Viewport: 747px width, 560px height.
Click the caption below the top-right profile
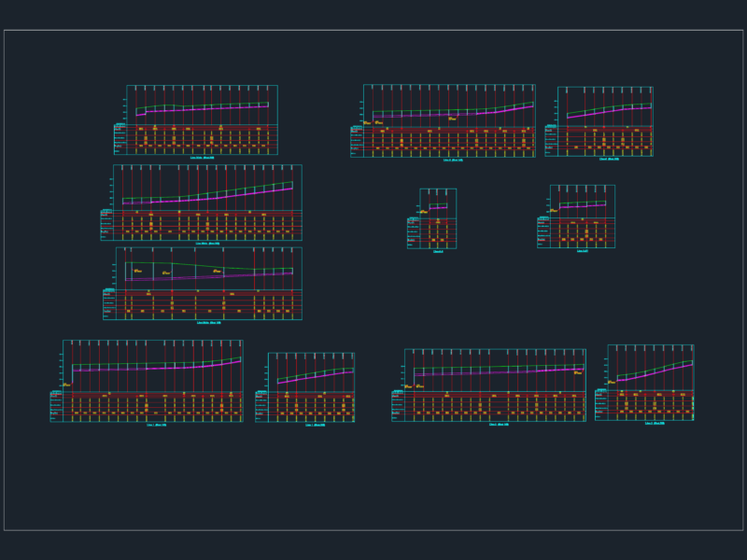click(x=609, y=159)
